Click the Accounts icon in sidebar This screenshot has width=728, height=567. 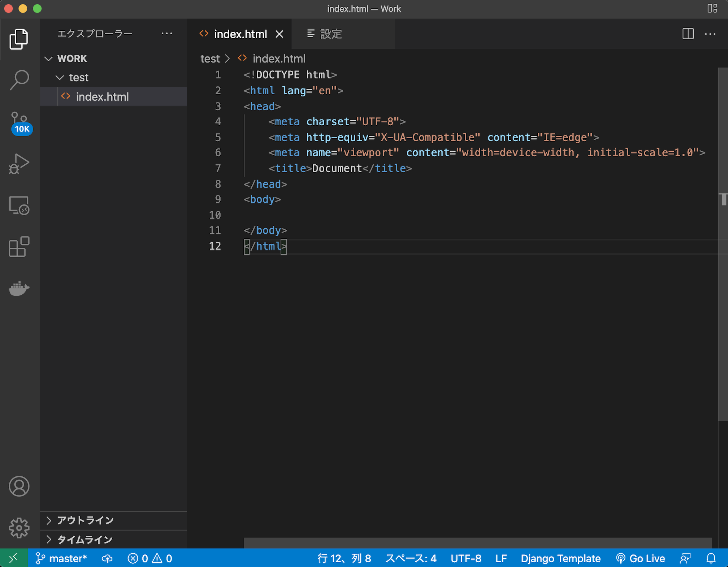click(x=19, y=486)
